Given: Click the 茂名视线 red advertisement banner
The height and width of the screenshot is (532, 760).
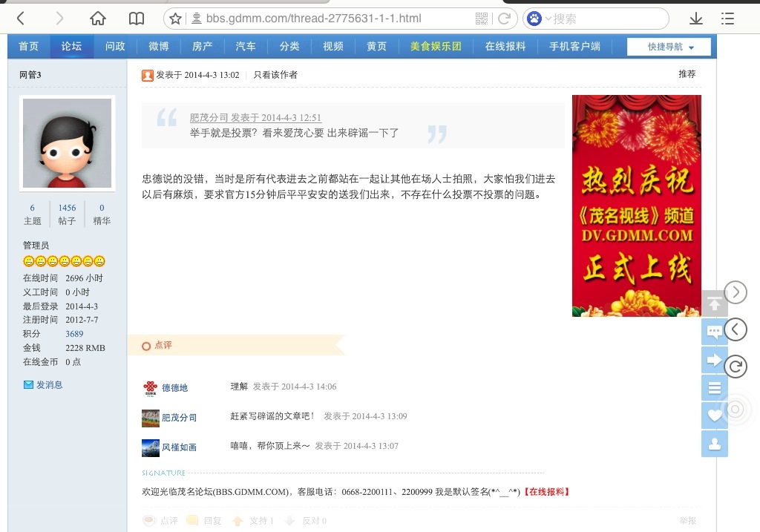Looking at the screenshot, I should pyautogui.click(x=636, y=206).
